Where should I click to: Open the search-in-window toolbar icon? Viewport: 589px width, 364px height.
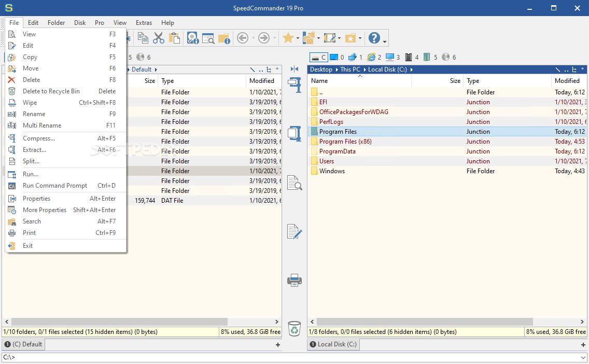pyautogui.click(x=208, y=38)
